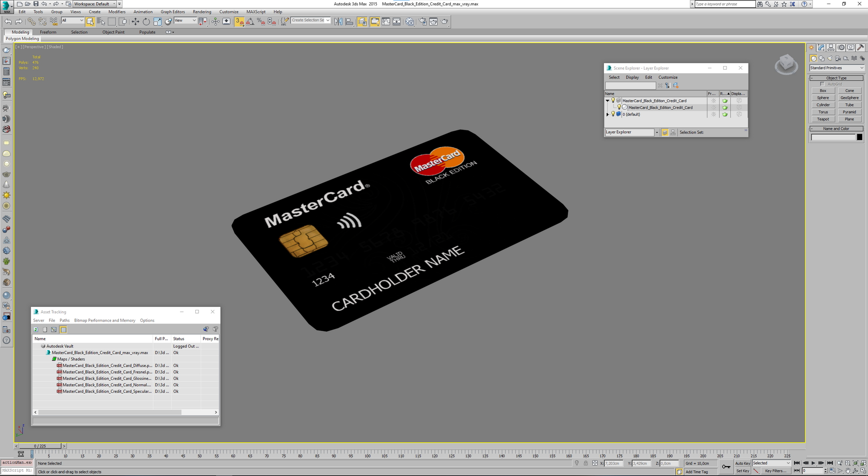The image size is (868, 476).
Task: Open the Create Selection Set dropdown
Action: (x=311, y=20)
